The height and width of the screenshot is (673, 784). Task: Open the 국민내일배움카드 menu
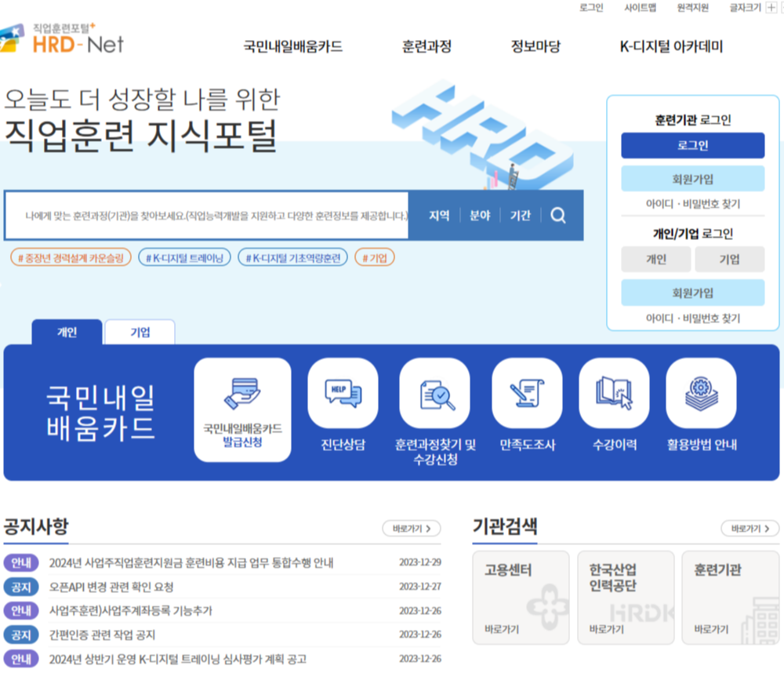(x=293, y=46)
